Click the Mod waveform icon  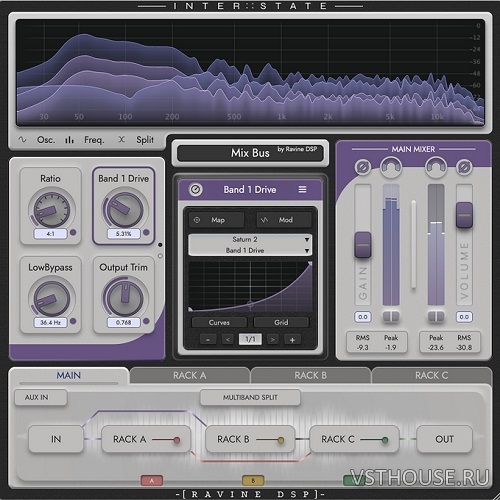[x=264, y=220]
